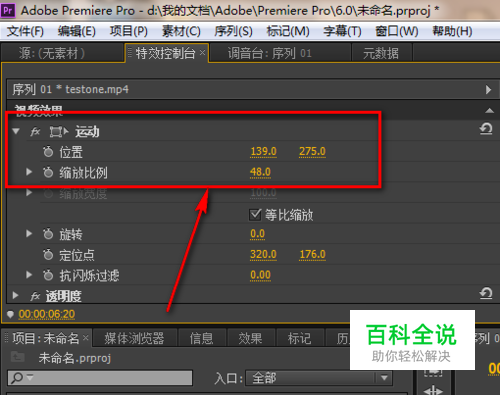Image resolution: width=500 pixels, height=395 pixels.
Task: Open the 效果 tab
Action: (250, 338)
